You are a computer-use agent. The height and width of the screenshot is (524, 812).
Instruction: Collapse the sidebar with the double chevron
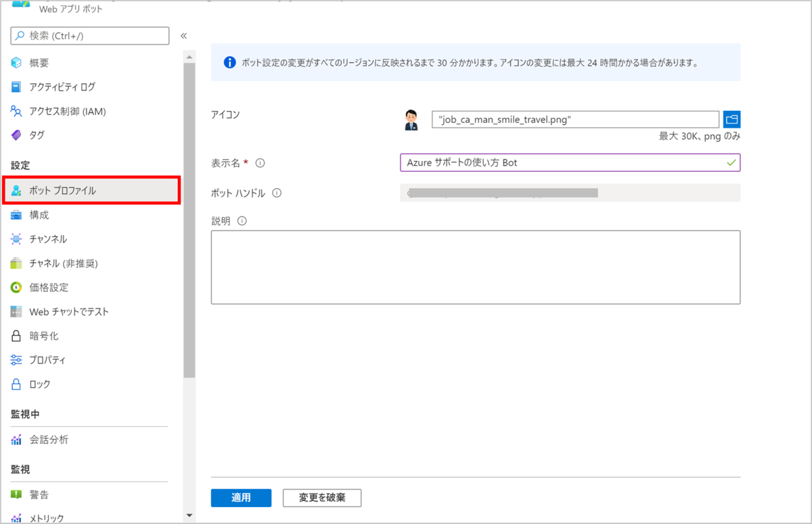pos(183,36)
